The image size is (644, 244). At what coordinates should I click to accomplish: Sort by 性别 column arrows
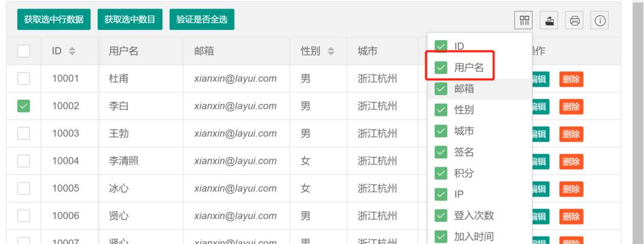click(x=331, y=51)
